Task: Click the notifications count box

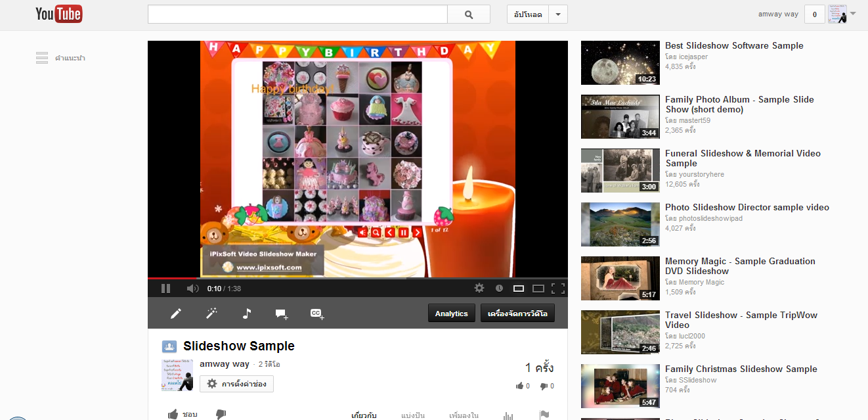Action: coord(815,14)
